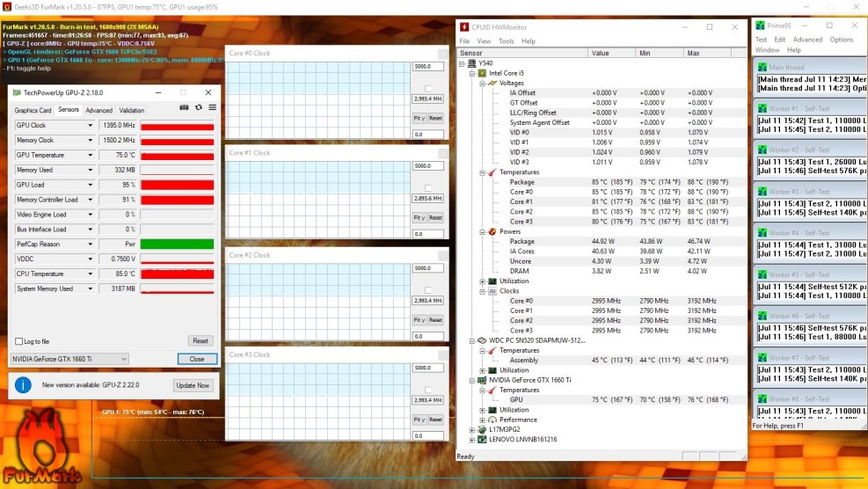Toggle the checkbox in Core #0 Clock graph
This screenshot has width=868, height=489.
[427, 89]
